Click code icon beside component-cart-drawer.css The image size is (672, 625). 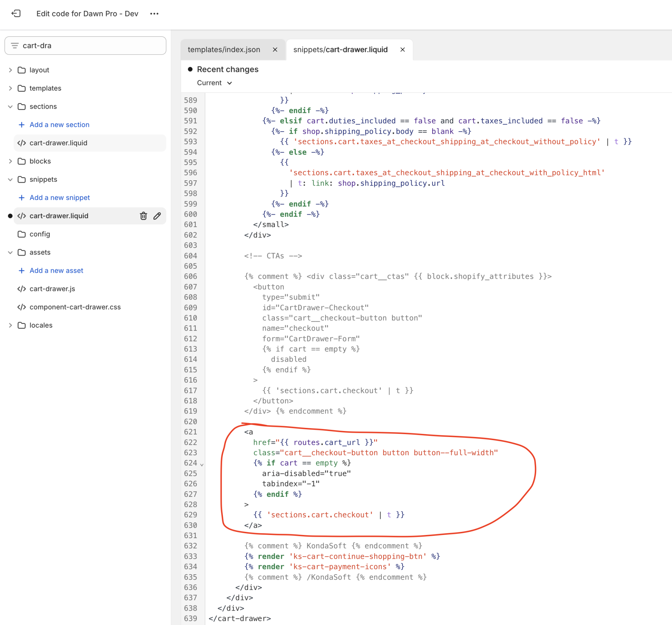point(22,307)
